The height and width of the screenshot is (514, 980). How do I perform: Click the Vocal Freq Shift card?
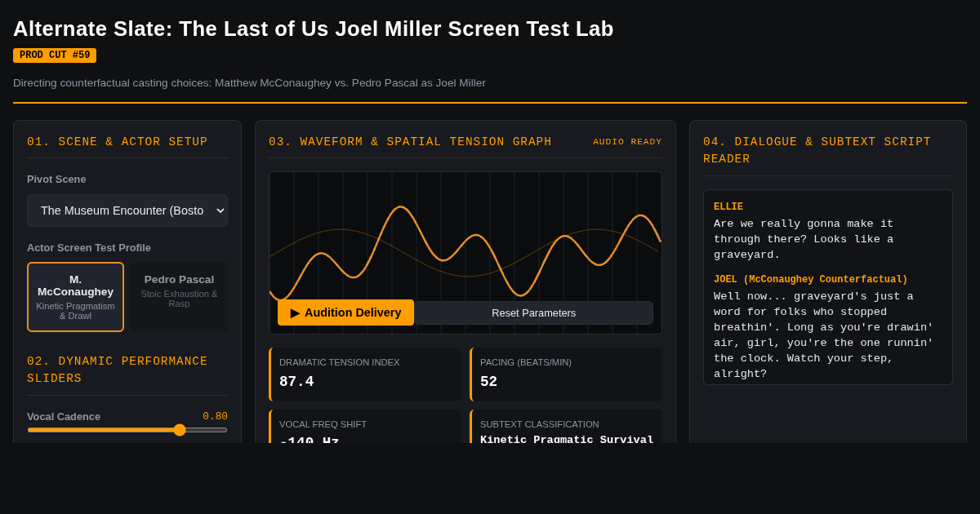(365, 427)
